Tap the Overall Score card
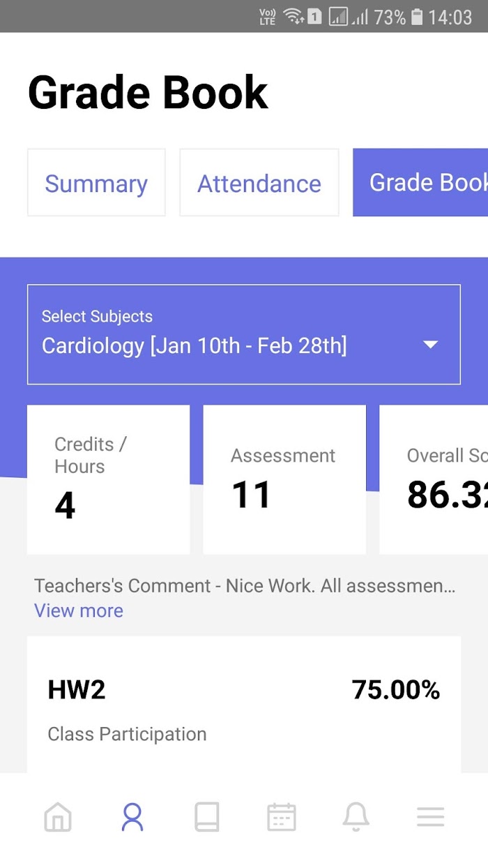 tap(434, 479)
